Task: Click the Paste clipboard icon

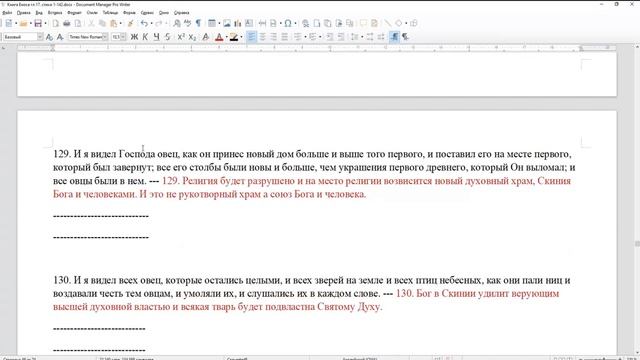Action: (114, 24)
